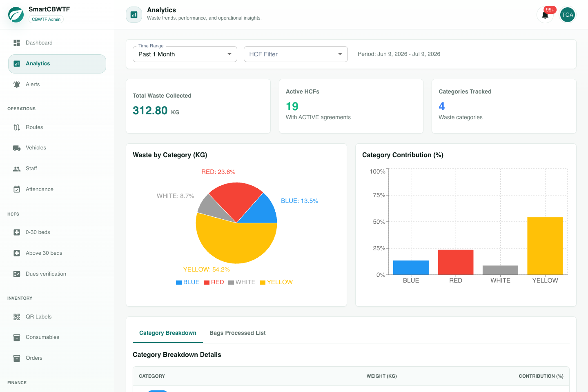The width and height of the screenshot is (588, 392).
Task: Open the Staff page
Action: 57,169
